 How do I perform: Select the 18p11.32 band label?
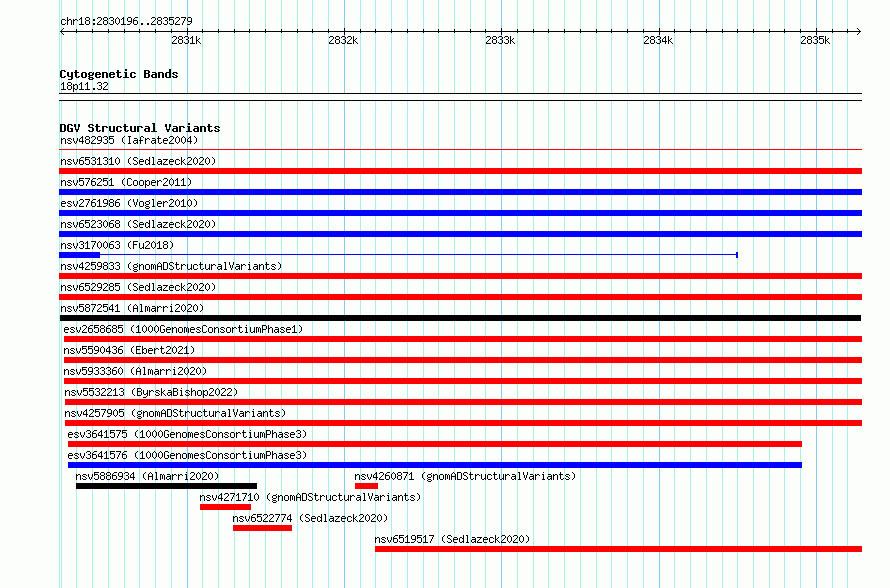84,86
